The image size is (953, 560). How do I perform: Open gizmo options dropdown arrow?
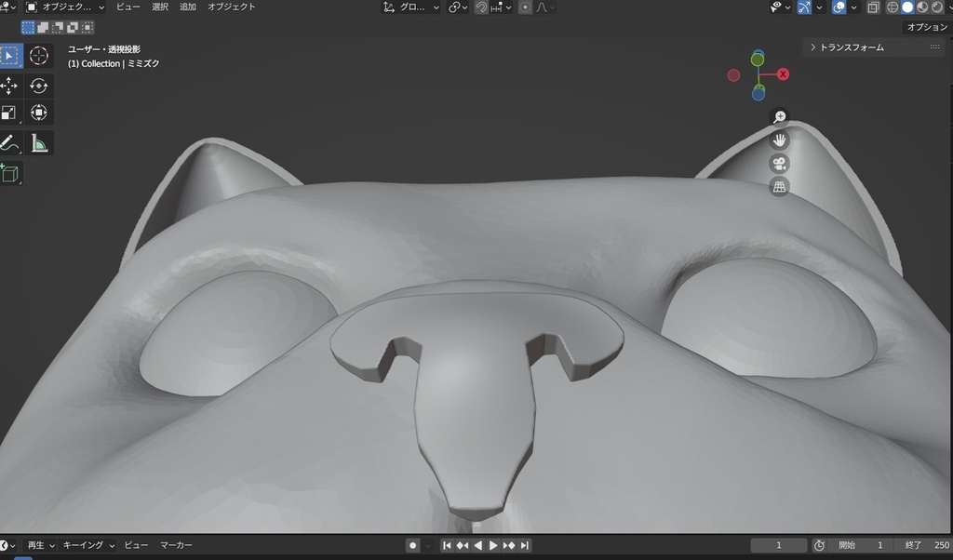point(819,7)
